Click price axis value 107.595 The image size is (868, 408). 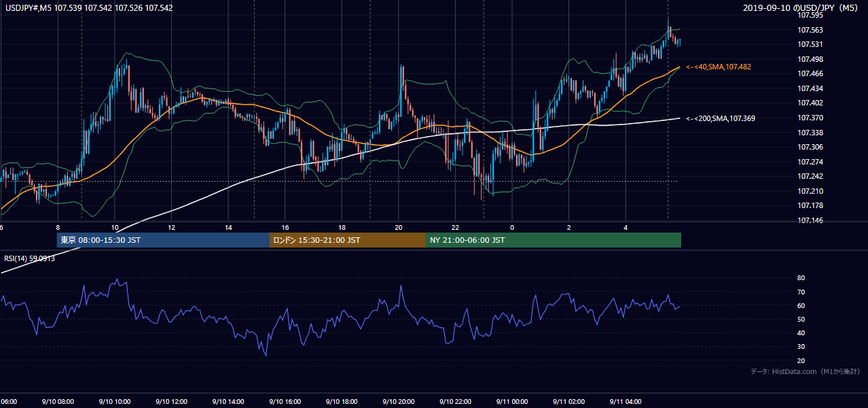[809, 15]
